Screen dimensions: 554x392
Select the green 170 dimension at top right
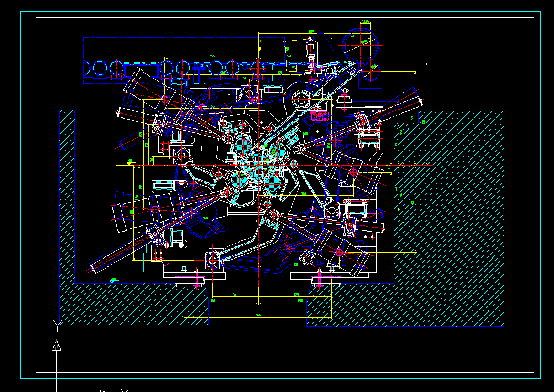click(x=352, y=36)
